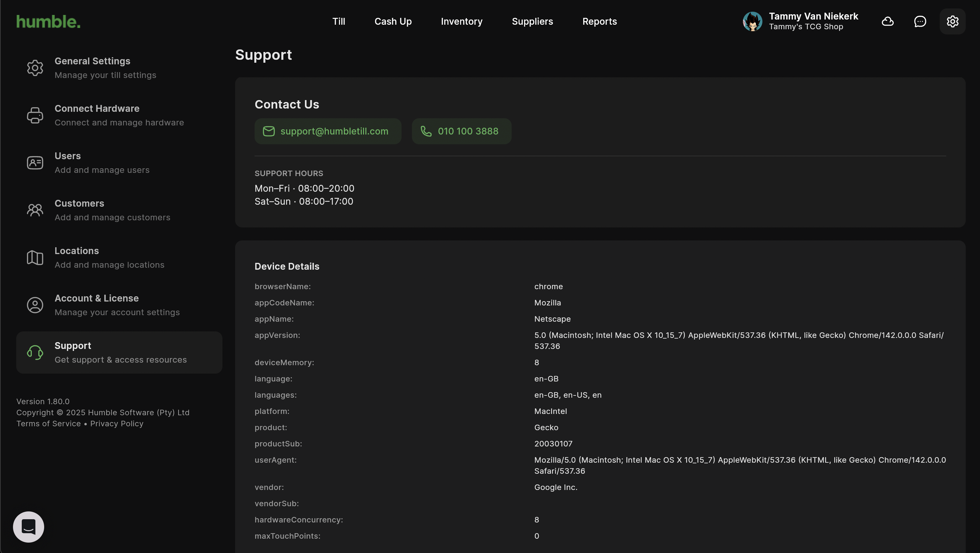Click the support@humbletill.com email button
The height and width of the screenshot is (553, 980).
click(328, 131)
